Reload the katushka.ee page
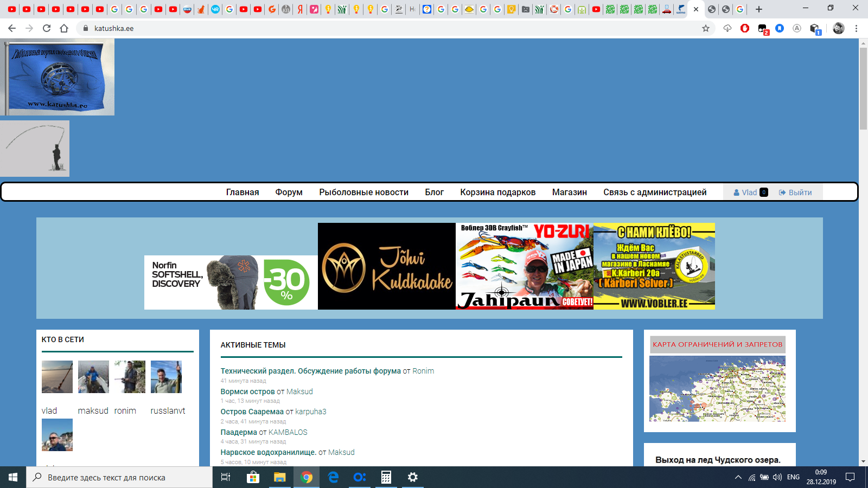 pyautogui.click(x=47, y=28)
